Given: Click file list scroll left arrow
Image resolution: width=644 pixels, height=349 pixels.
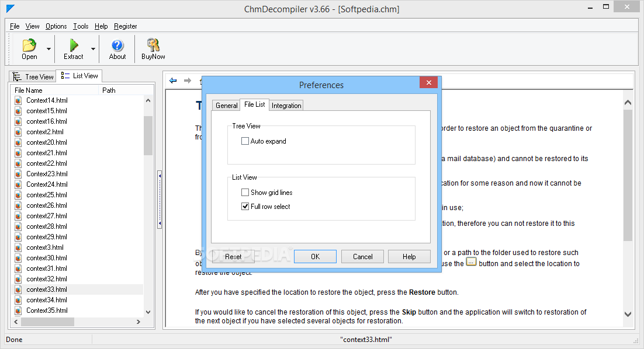Looking at the screenshot, I should pyautogui.click(x=16, y=322).
